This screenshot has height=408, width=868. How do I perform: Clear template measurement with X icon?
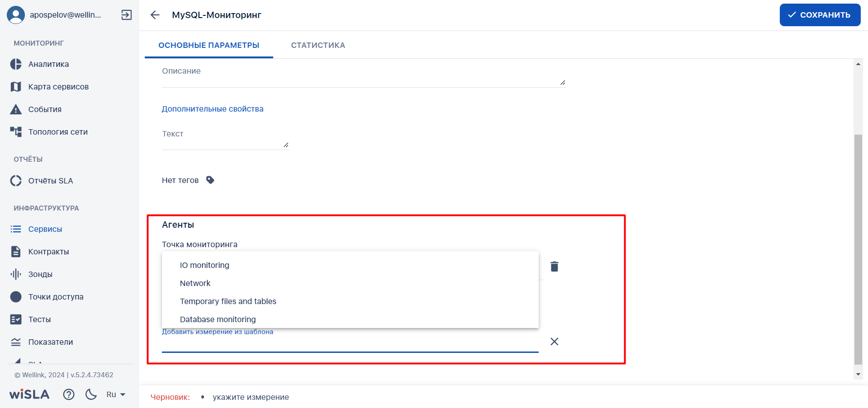[x=555, y=342]
